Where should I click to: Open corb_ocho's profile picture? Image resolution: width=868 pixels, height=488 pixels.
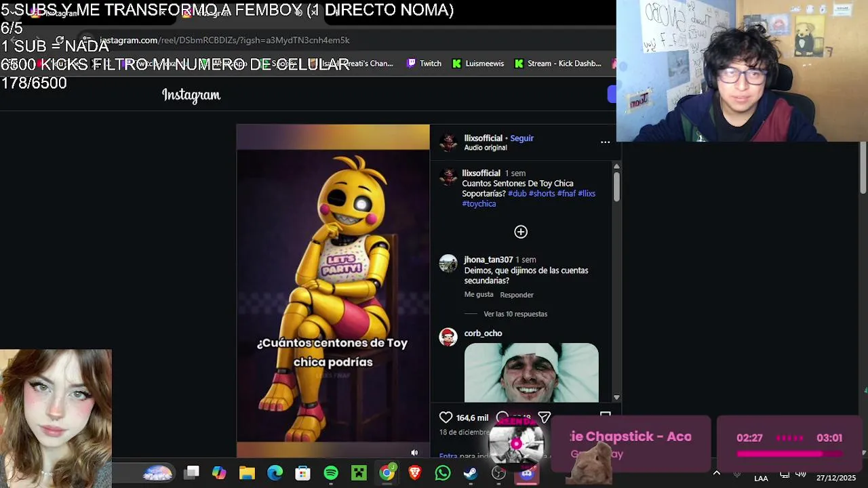pyautogui.click(x=448, y=337)
